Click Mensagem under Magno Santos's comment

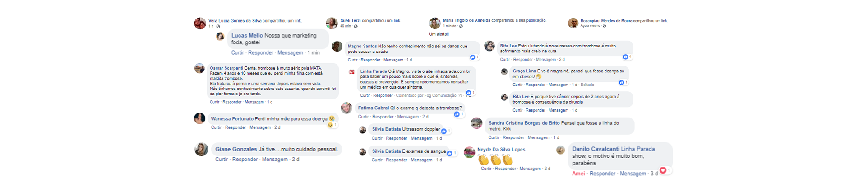tap(393, 60)
